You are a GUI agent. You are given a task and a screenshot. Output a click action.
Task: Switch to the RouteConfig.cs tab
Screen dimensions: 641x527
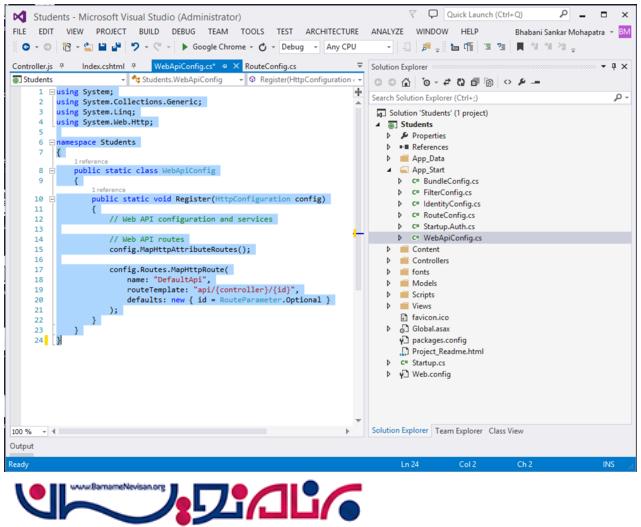[271, 66]
